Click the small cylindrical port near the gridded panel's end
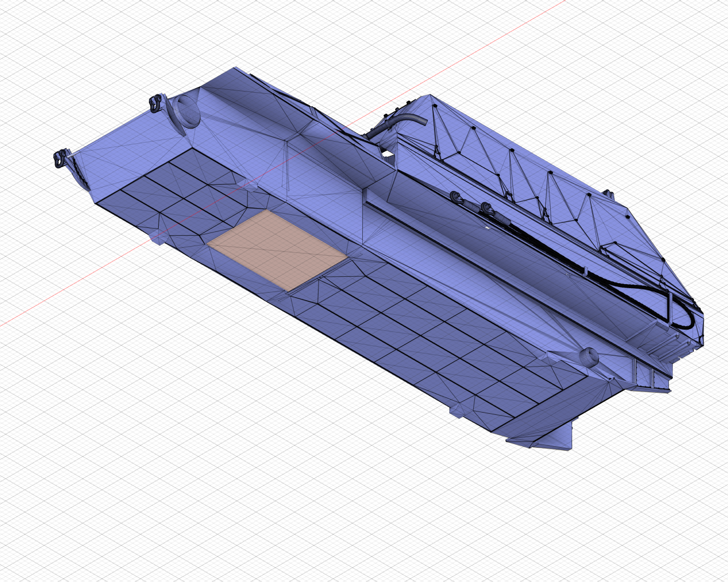 [589, 356]
